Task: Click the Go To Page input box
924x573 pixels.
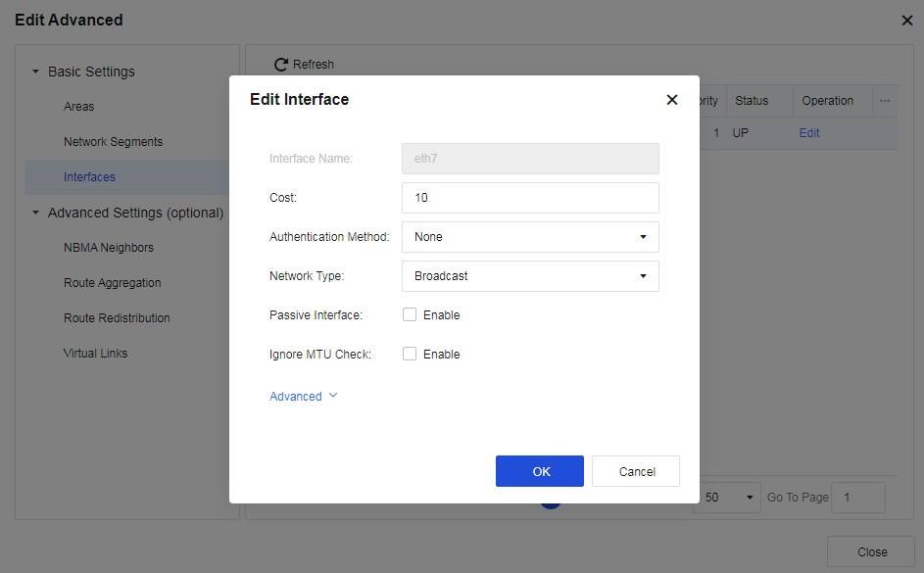Action: pos(857,498)
